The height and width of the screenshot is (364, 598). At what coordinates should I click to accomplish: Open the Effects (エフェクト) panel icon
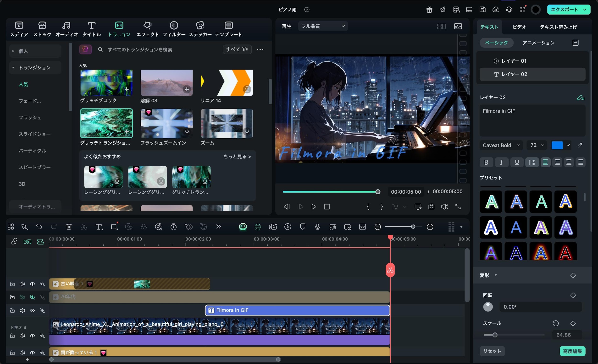(x=147, y=26)
